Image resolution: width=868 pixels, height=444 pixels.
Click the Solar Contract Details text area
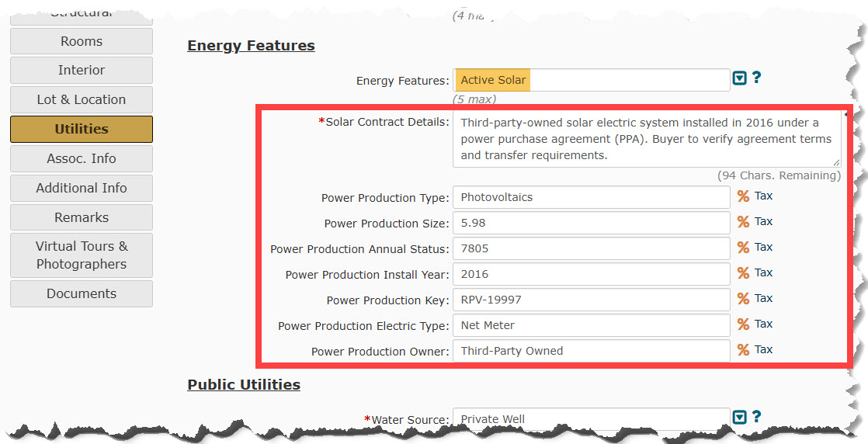[x=647, y=138]
